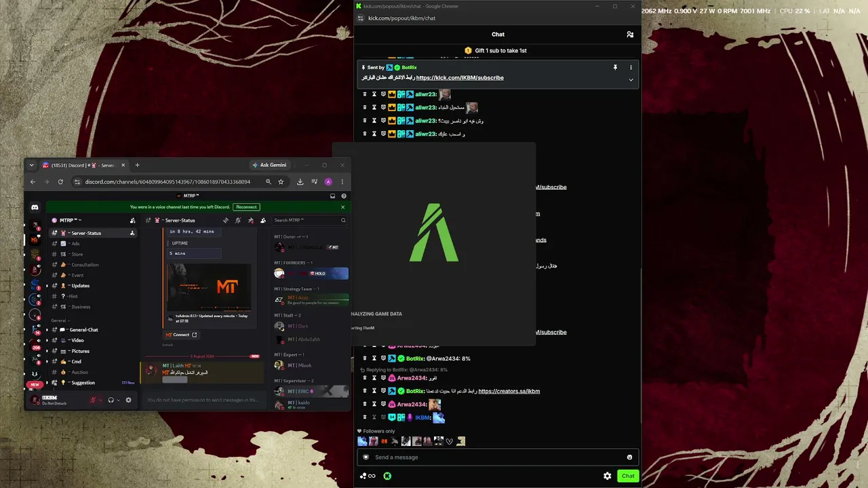Open Chrome tab search dropdown in Discord window
Screen dimensions: 868x488
(x=31, y=165)
